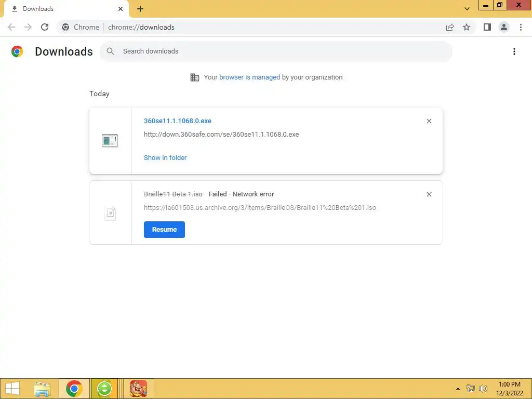Close the Downloads tab
This screenshot has width=532, height=399.
coord(121,9)
